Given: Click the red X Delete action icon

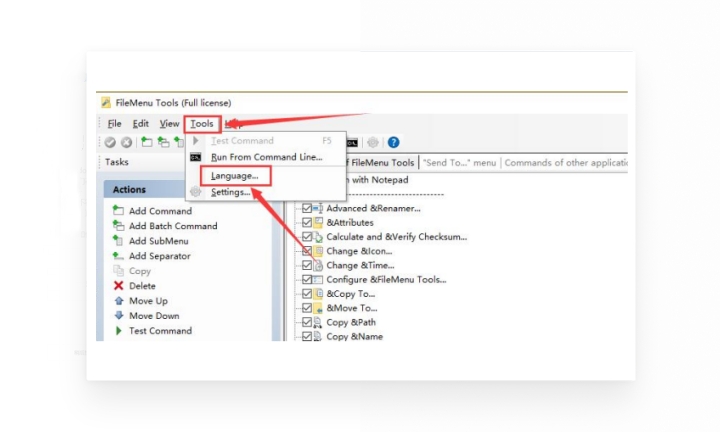Looking at the screenshot, I should (118, 286).
